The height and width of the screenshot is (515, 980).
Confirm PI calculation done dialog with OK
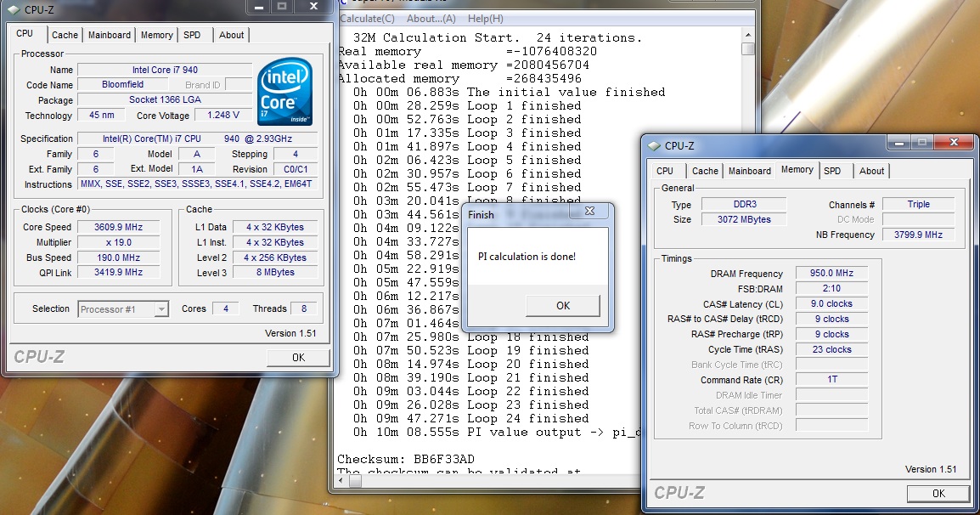coord(563,305)
